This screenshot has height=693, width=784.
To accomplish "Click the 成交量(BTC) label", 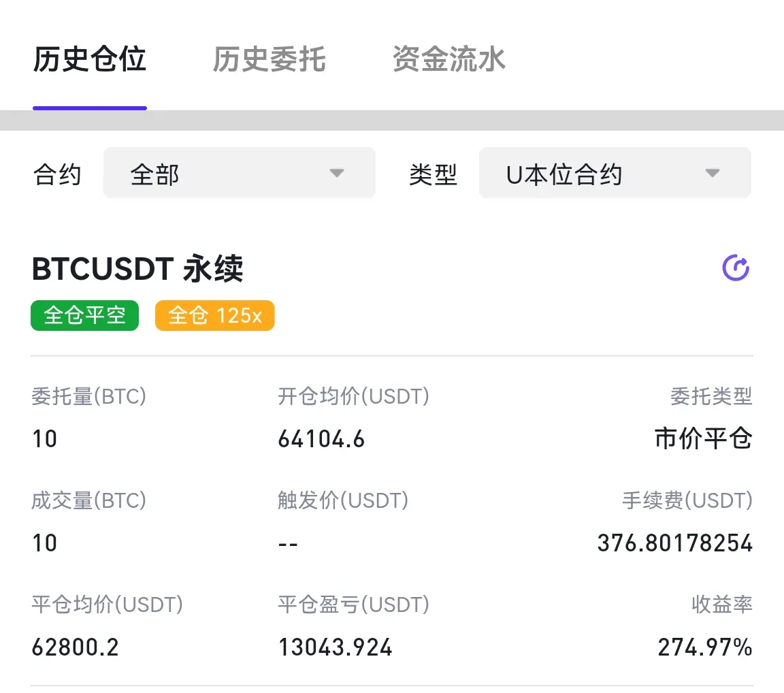I will (89, 500).
